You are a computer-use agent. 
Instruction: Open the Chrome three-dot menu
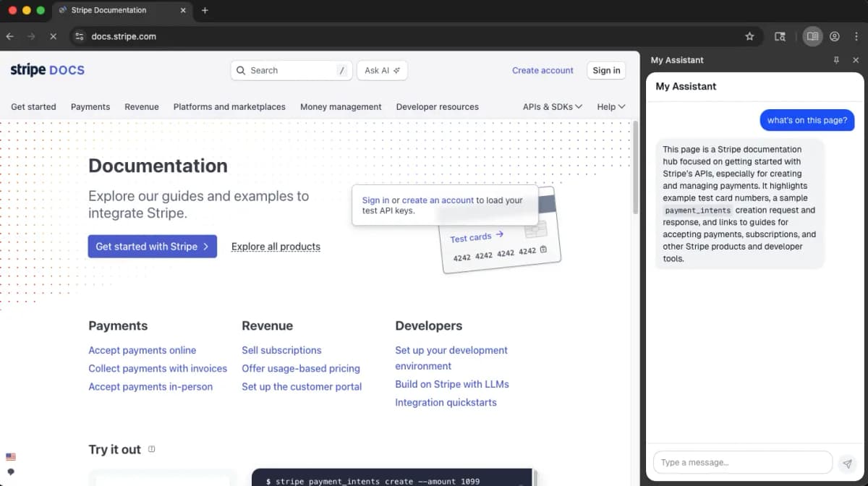point(856,36)
